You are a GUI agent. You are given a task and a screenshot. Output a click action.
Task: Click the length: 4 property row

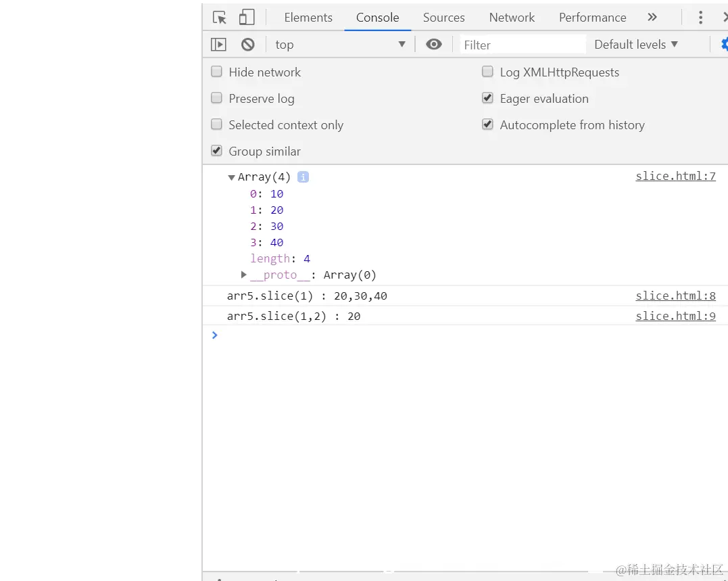coord(280,258)
